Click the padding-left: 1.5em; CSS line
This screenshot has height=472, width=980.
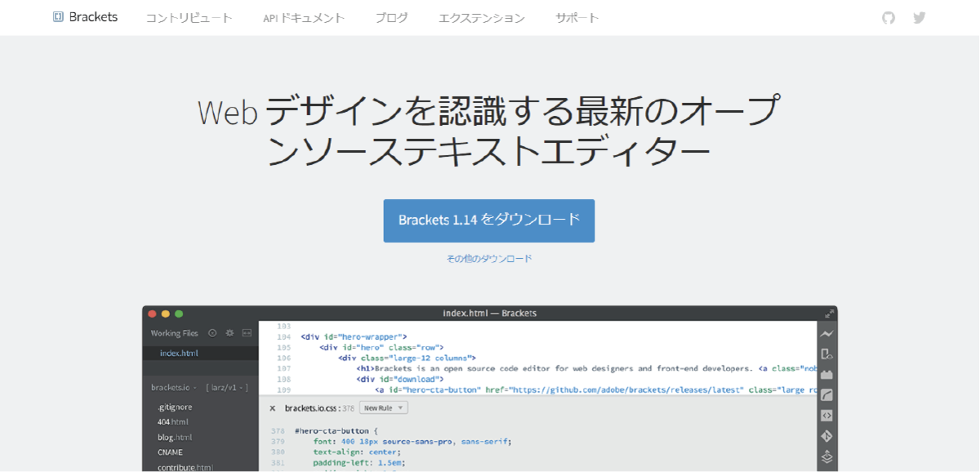359,462
